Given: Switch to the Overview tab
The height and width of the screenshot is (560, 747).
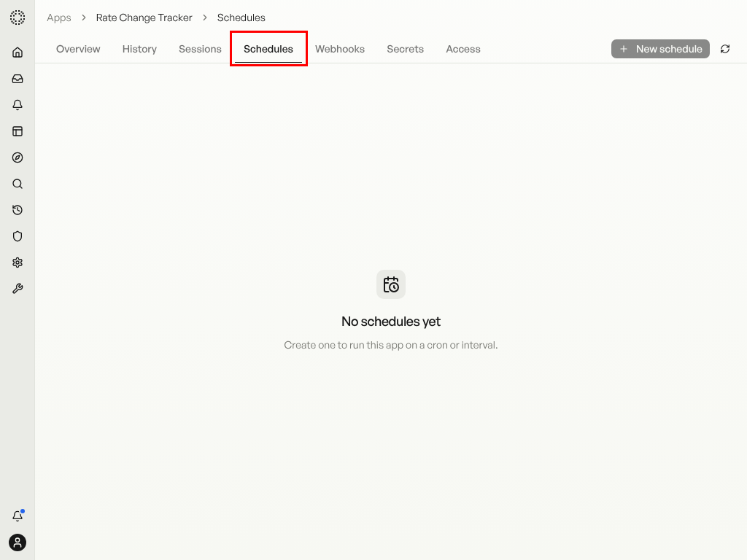Looking at the screenshot, I should pos(78,49).
